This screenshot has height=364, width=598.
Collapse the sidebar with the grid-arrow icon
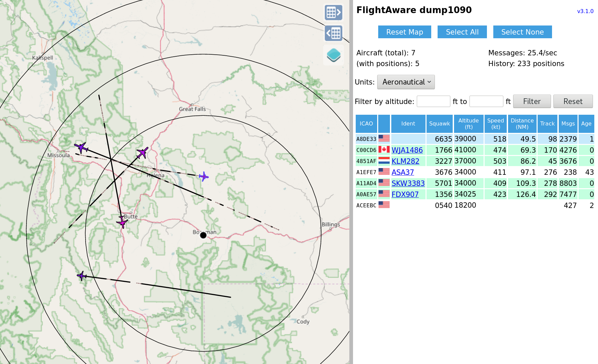(x=334, y=13)
